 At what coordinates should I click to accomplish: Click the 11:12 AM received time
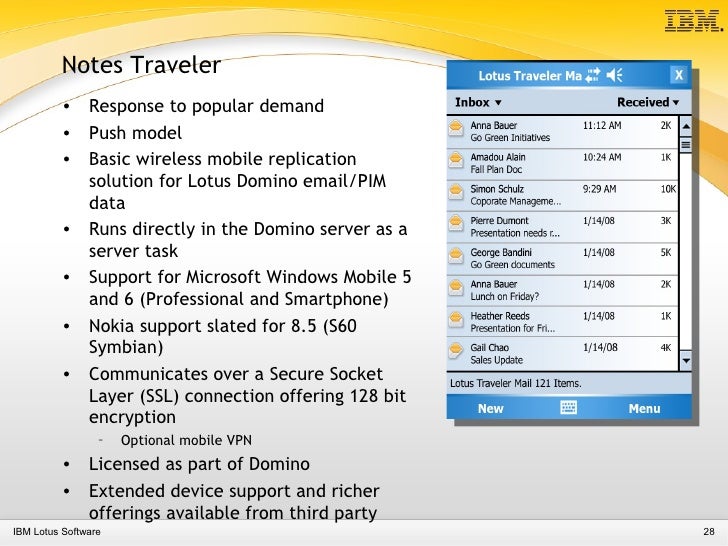tap(602, 125)
